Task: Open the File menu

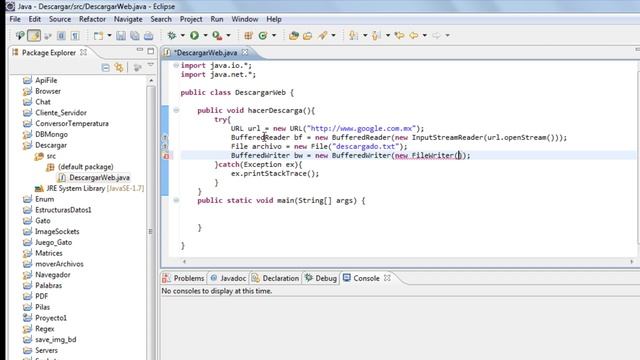Action: (15, 19)
